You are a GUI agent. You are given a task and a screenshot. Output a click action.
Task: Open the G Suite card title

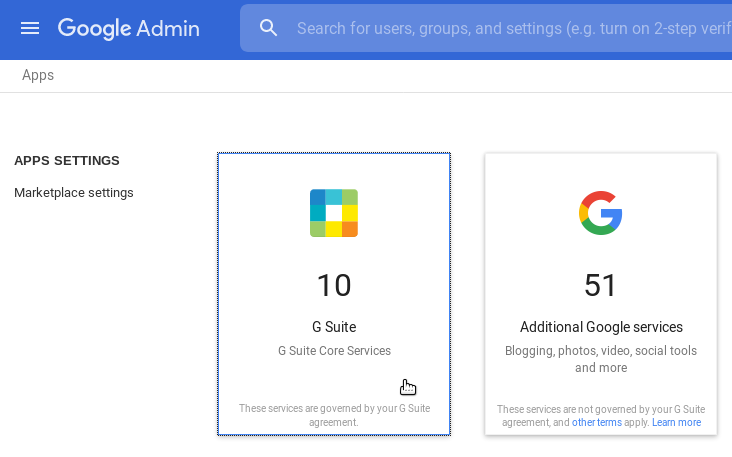334,327
